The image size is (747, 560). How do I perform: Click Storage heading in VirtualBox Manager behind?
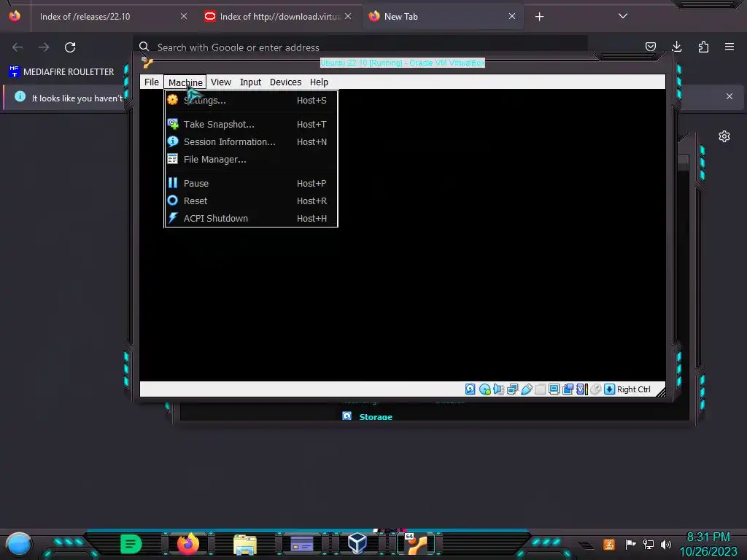[x=376, y=416]
